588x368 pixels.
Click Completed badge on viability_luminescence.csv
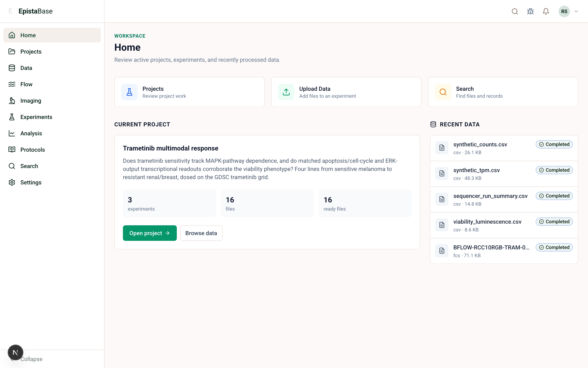coord(554,222)
